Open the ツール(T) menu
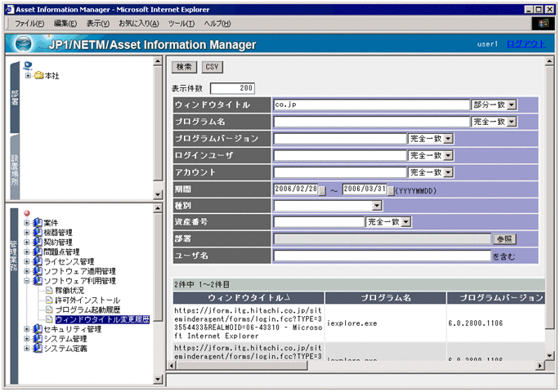Screen dimensions: 560x392 181,24
